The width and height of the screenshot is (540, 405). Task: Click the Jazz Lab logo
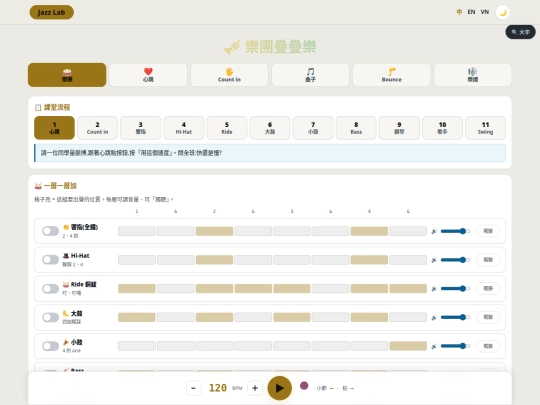[51, 12]
